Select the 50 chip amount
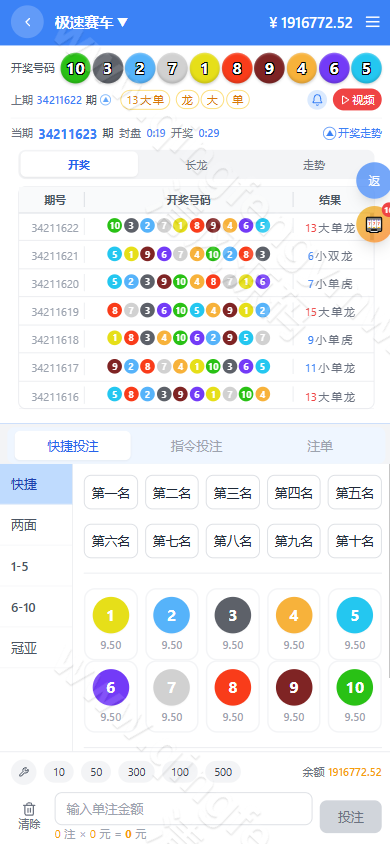The height and width of the screenshot is (844, 390). coord(96,772)
